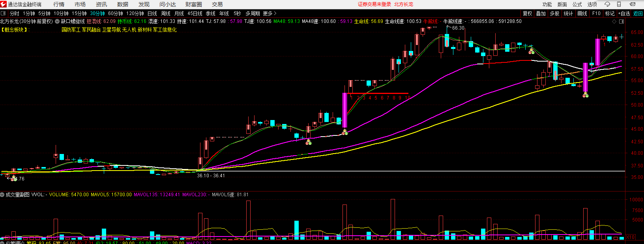The height and width of the screenshot is (244, 644).
Task: Click the 国防军工 concept sector
Action: [71, 30]
